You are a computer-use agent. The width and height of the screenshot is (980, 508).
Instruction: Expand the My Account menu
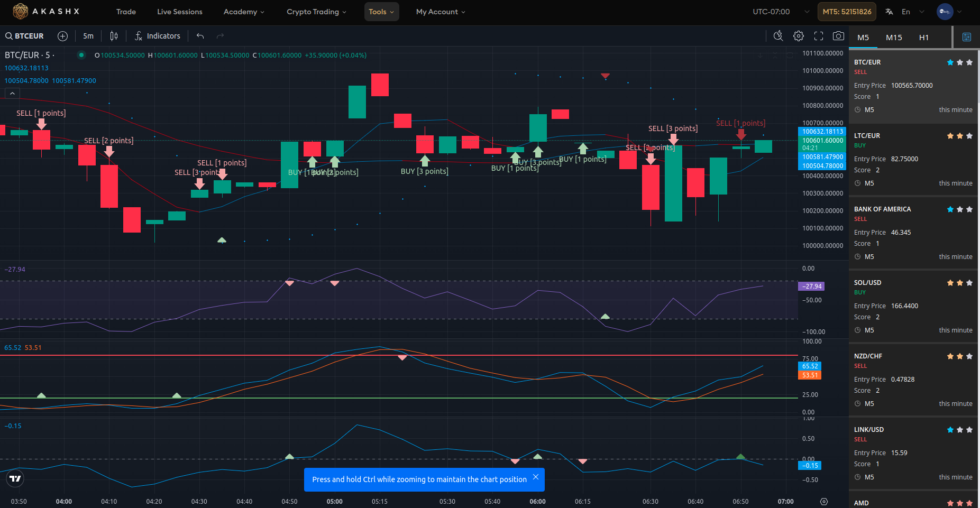pos(440,12)
